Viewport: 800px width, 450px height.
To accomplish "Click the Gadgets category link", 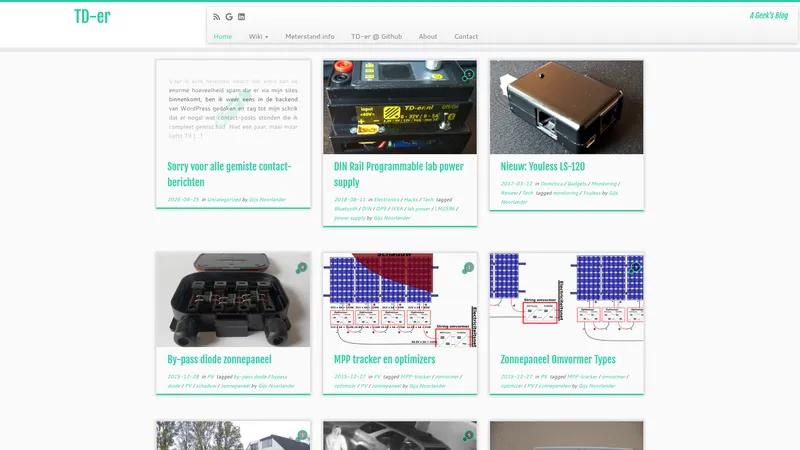I will (577, 184).
